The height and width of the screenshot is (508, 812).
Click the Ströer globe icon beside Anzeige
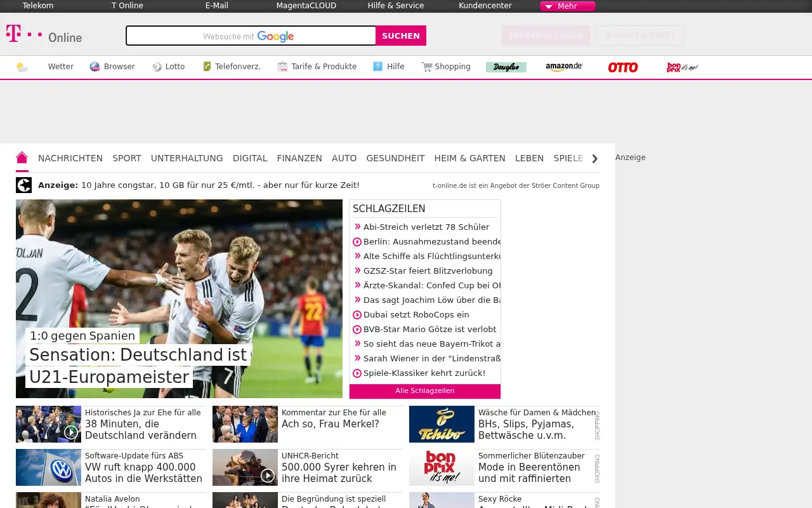pyautogui.click(x=23, y=185)
